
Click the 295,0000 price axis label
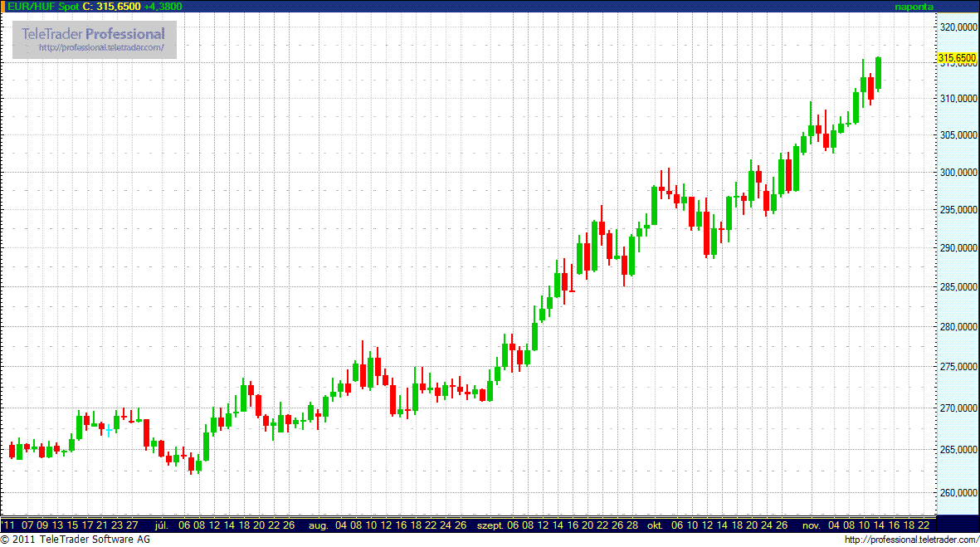(958, 210)
